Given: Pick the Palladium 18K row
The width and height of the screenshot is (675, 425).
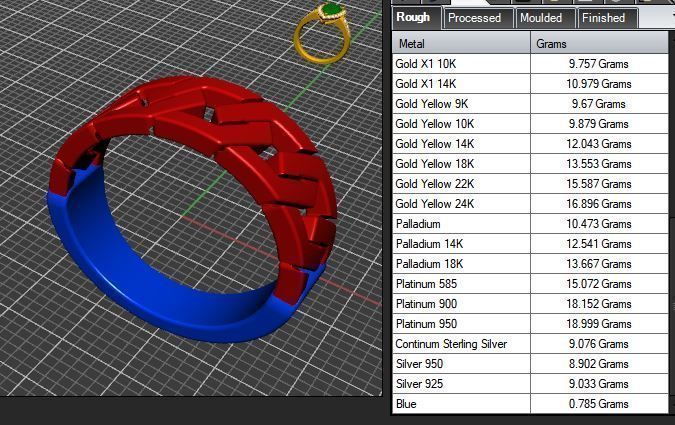Looking at the screenshot, I should coord(530,264).
